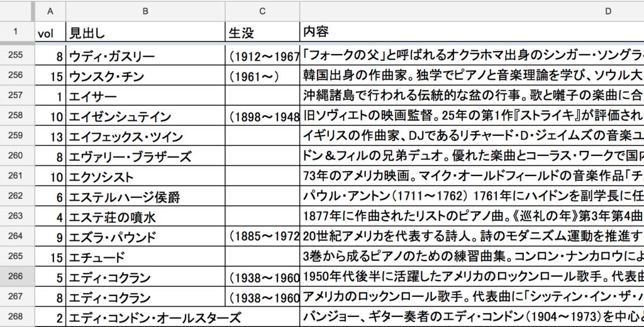
Task: Click the '見出し' header cell
Action: 145,31
